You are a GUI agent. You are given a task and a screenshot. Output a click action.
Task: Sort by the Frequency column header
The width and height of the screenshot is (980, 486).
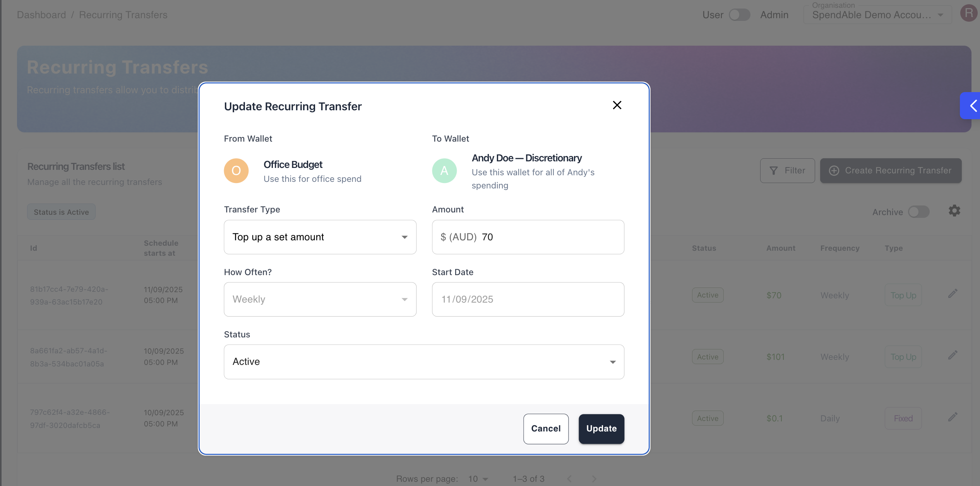[x=840, y=248]
